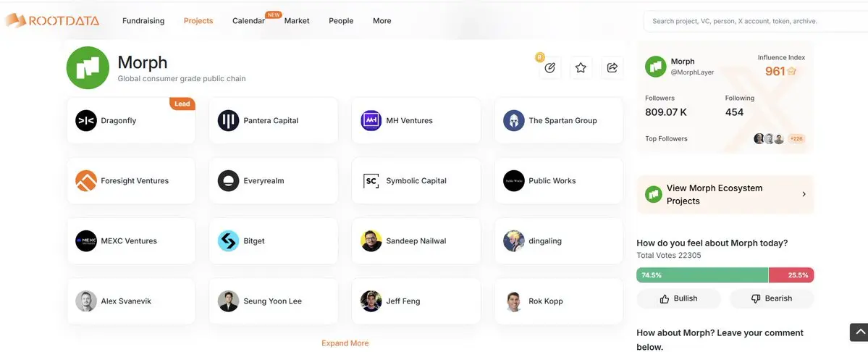The width and height of the screenshot is (868, 352).
Task: Click the 809.07 K followers value
Action: (x=666, y=112)
